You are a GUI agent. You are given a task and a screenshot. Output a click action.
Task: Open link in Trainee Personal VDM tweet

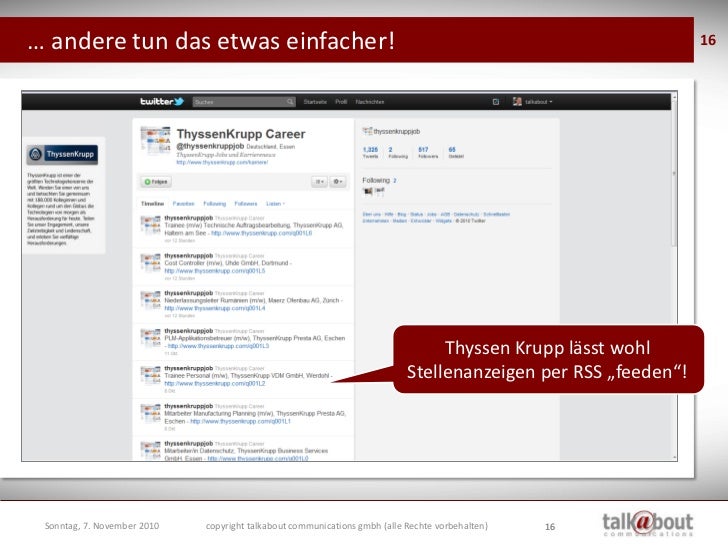tap(214, 384)
